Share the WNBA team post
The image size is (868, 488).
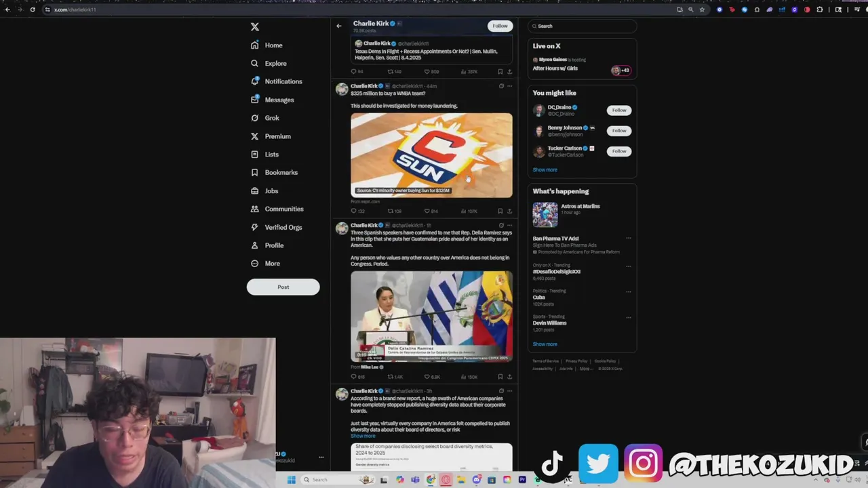tap(509, 211)
